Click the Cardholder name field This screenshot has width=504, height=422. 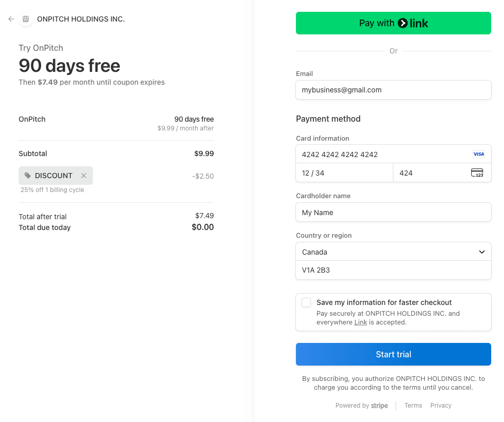point(393,213)
